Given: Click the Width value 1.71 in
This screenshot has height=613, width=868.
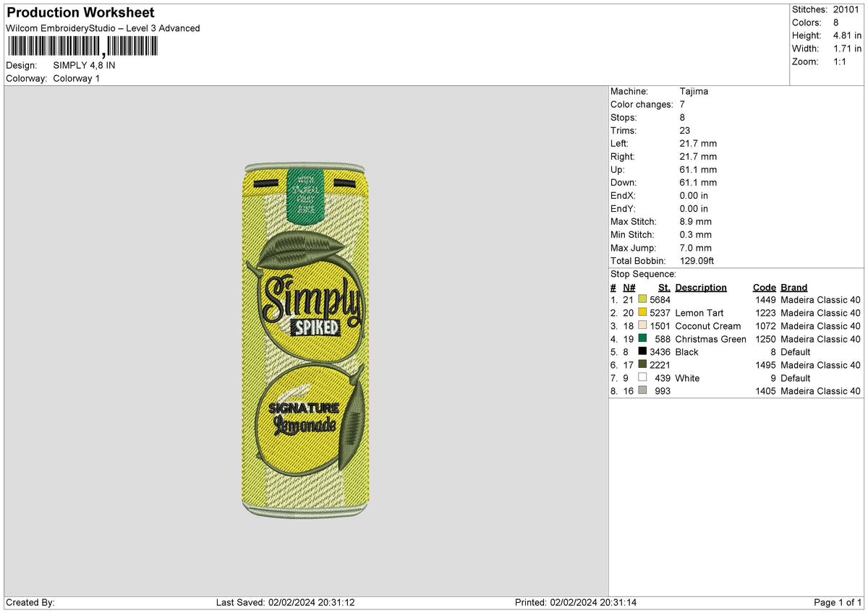Looking at the screenshot, I should 848,48.
